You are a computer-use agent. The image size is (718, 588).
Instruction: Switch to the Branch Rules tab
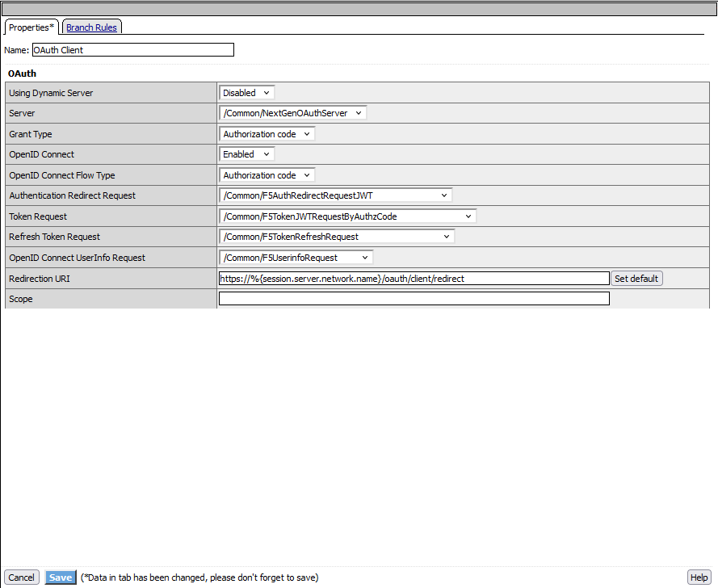tap(91, 27)
